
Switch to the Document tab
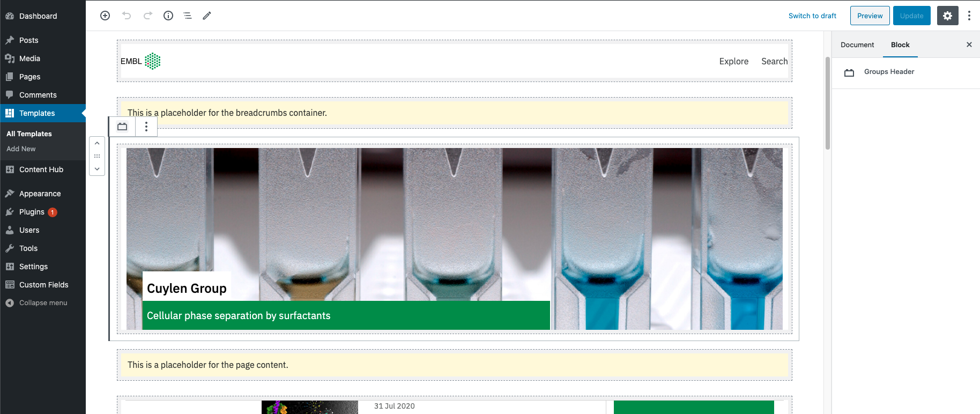coord(857,45)
